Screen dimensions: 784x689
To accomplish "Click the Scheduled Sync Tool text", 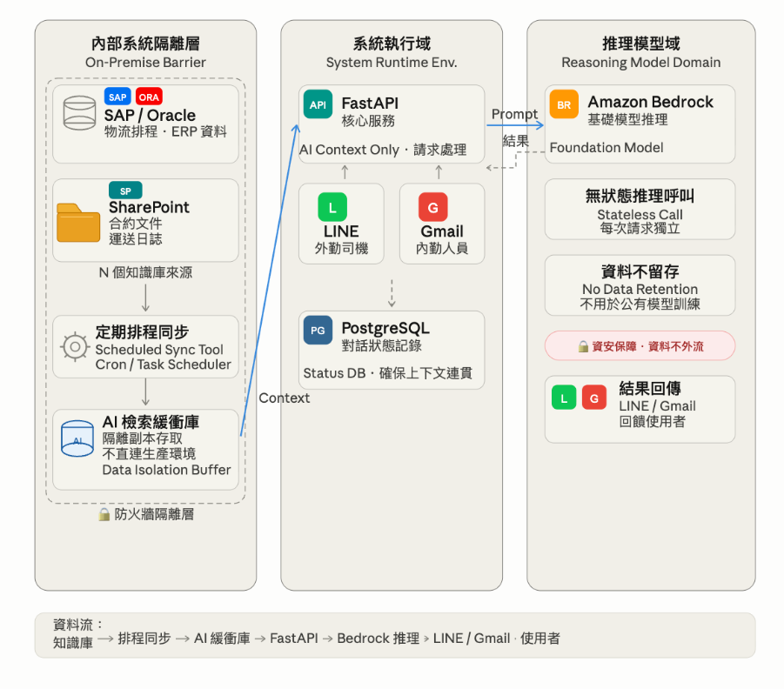I will (159, 350).
